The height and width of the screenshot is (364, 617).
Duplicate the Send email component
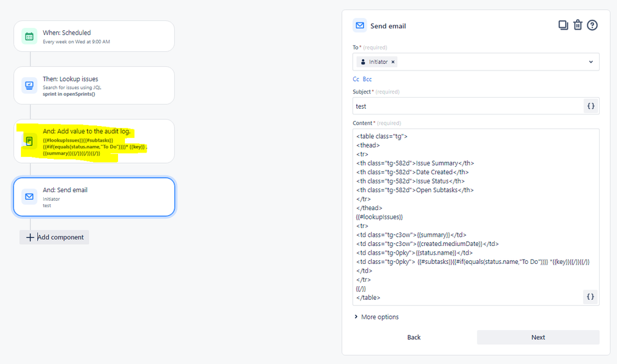tap(563, 25)
